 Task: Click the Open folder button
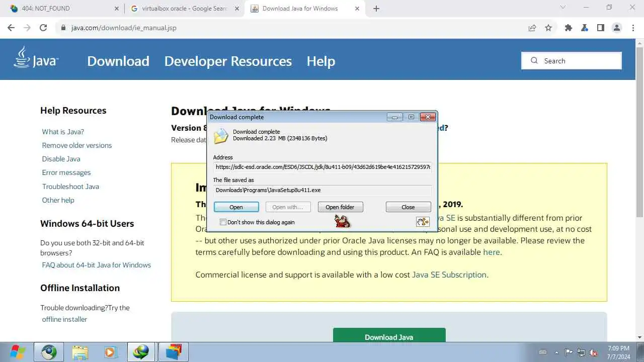coord(340,207)
